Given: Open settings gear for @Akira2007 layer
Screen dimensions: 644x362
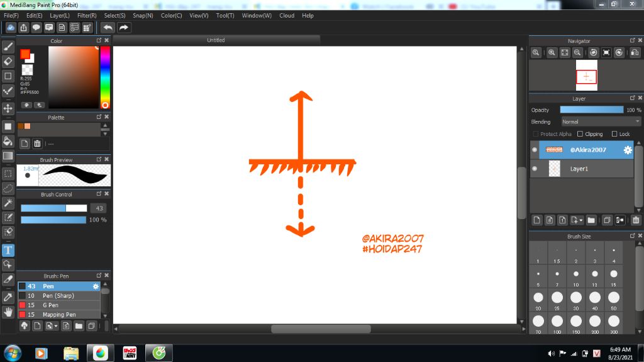Looking at the screenshot, I should pyautogui.click(x=628, y=150).
